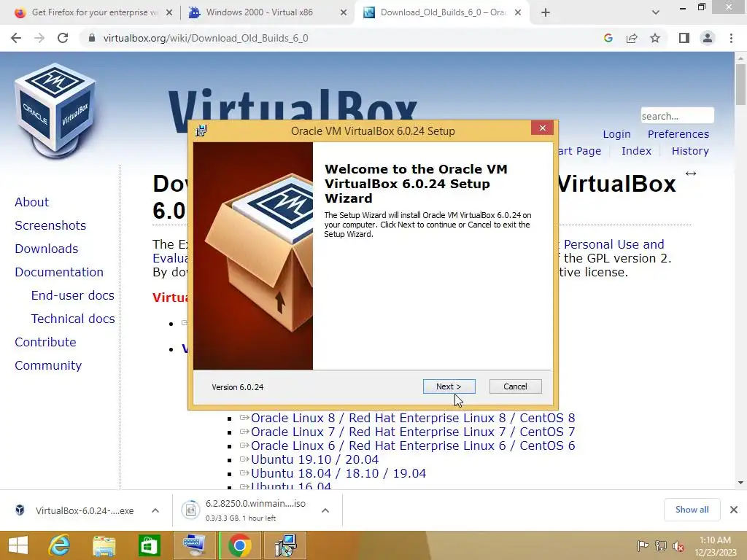Image resolution: width=747 pixels, height=560 pixels.
Task: Click the site security padlock icon
Action: coord(92,38)
